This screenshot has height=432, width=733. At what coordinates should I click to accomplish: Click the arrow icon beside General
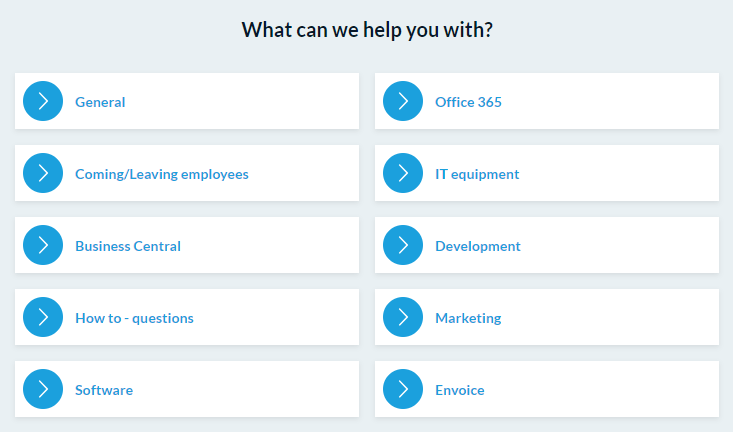point(43,101)
